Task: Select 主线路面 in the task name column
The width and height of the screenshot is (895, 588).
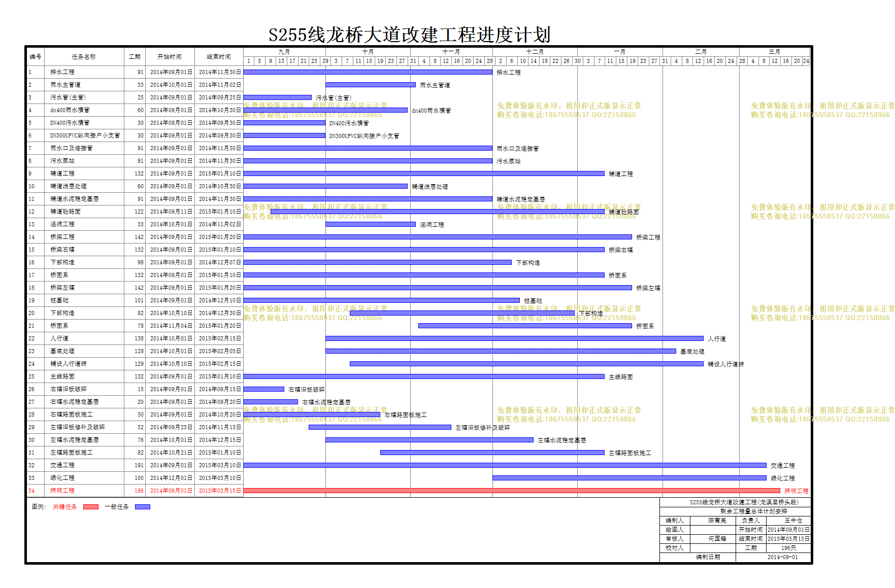Action: (x=62, y=376)
